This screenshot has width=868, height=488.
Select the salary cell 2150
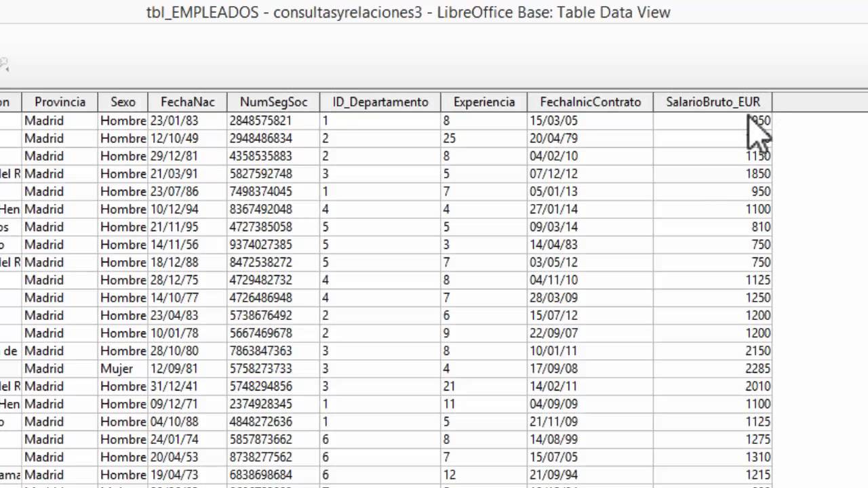tap(713, 350)
